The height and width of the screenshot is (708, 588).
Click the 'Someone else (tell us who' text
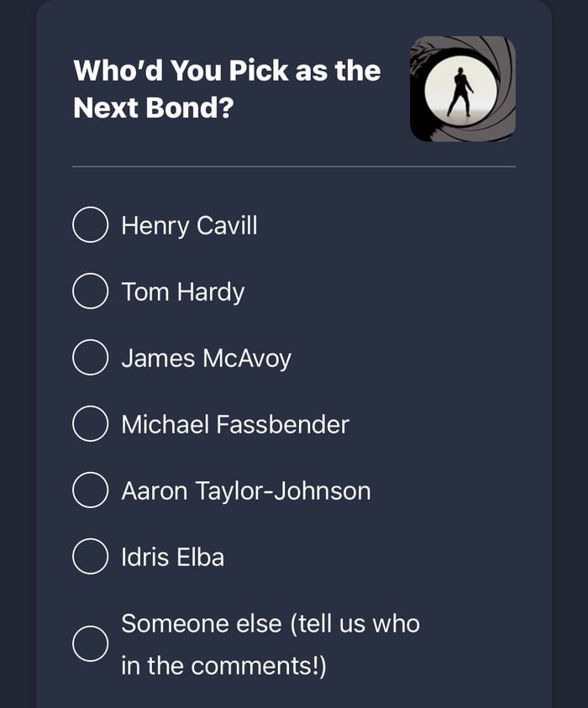(x=270, y=623)
